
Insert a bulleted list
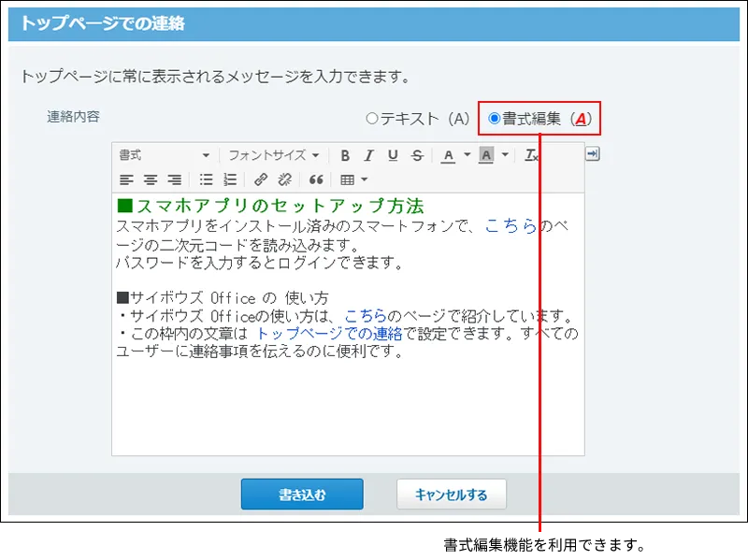pos(206,179)
